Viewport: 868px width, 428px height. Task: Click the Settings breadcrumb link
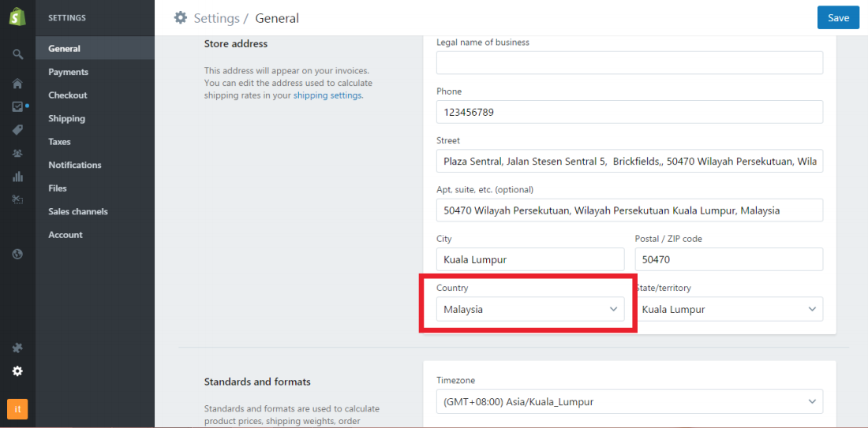coord(216,18)
